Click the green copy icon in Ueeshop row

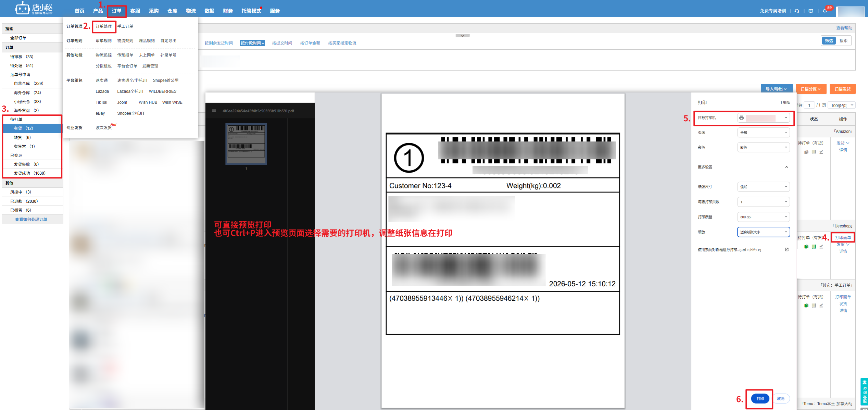coord(806,247)
